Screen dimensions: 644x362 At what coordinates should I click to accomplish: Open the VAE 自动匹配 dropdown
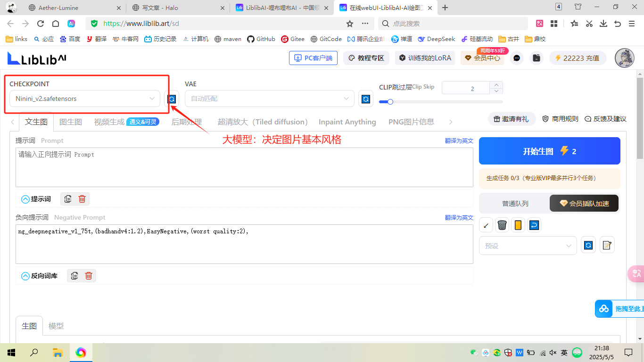tap(269, 99)
